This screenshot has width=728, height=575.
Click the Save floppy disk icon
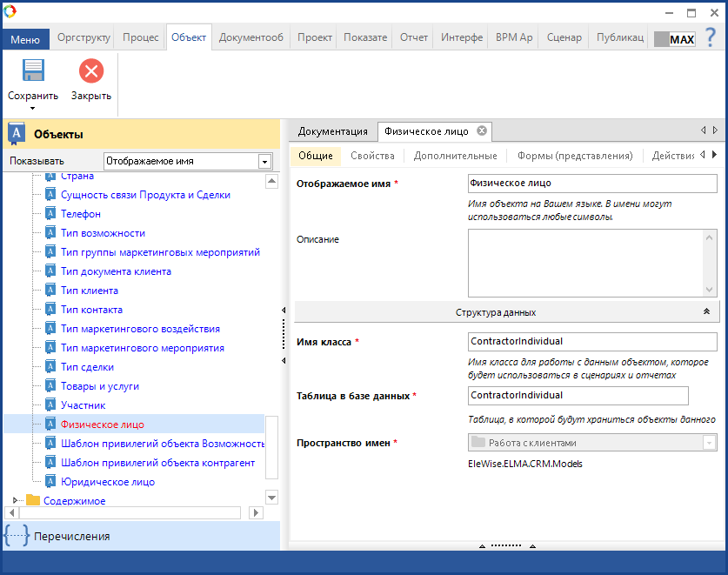click(33, 71)
